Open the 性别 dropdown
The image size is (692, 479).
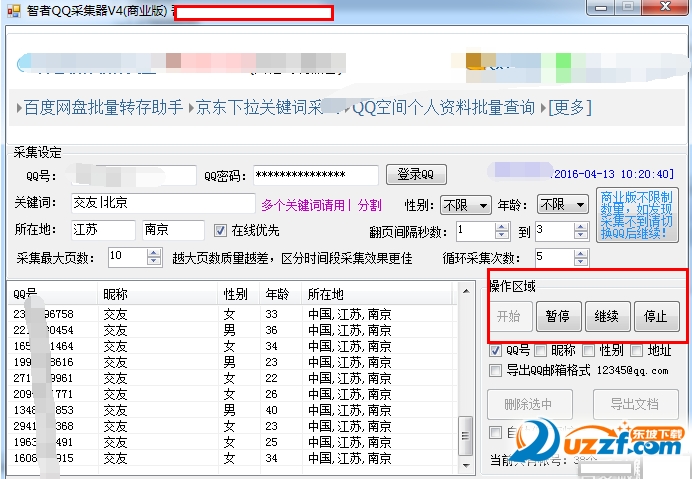click(x=466, y=205)
